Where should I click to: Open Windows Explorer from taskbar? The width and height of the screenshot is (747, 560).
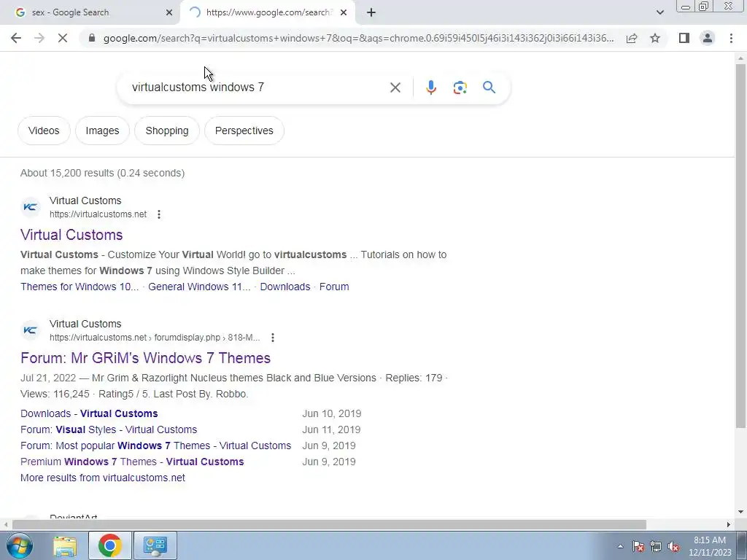pos(65,545)
